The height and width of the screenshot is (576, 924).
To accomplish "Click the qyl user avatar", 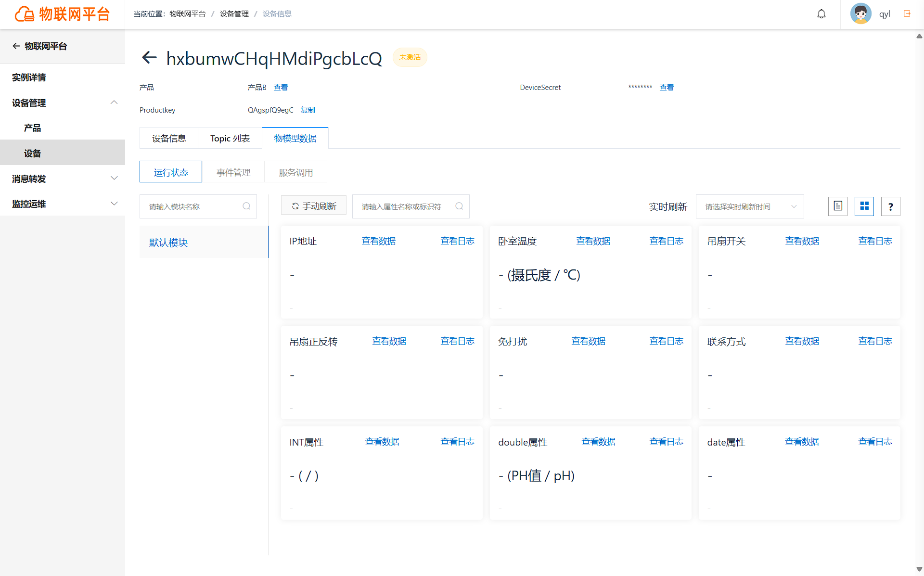I will tap(860, 14).
